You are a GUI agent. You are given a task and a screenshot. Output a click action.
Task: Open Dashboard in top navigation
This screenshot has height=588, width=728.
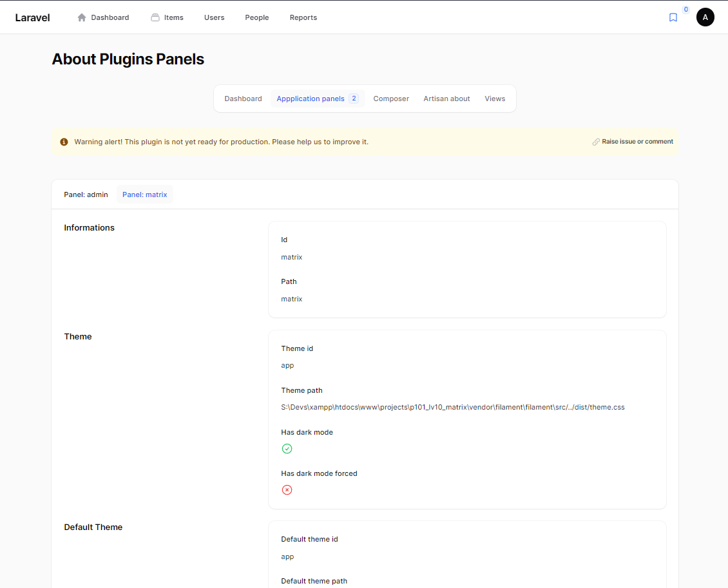(x=110, y=17)
